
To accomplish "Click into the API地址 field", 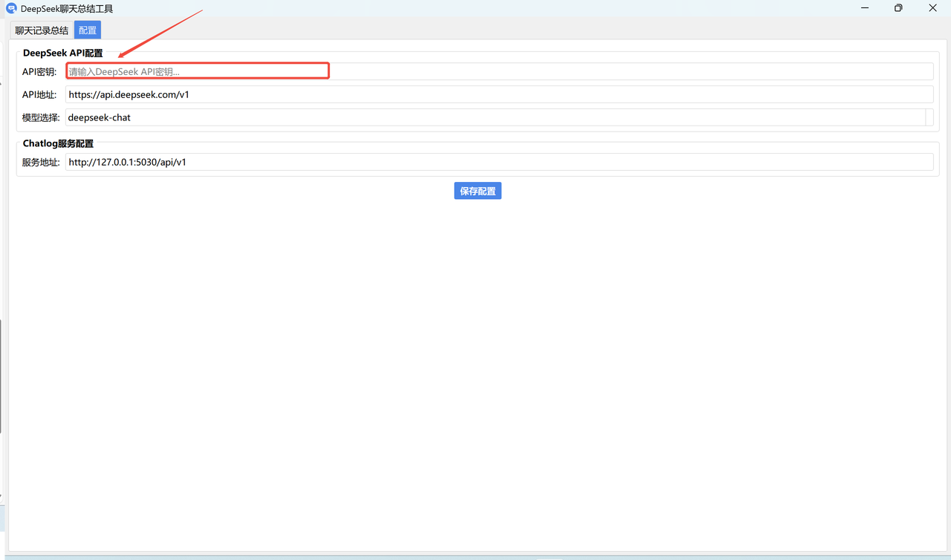I will point(499,94).
